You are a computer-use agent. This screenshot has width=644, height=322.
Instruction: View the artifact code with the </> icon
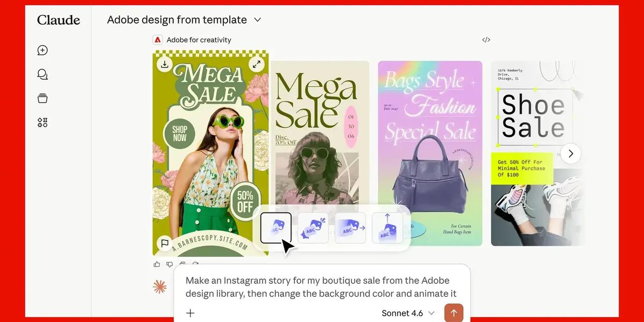tap(486, 39)
